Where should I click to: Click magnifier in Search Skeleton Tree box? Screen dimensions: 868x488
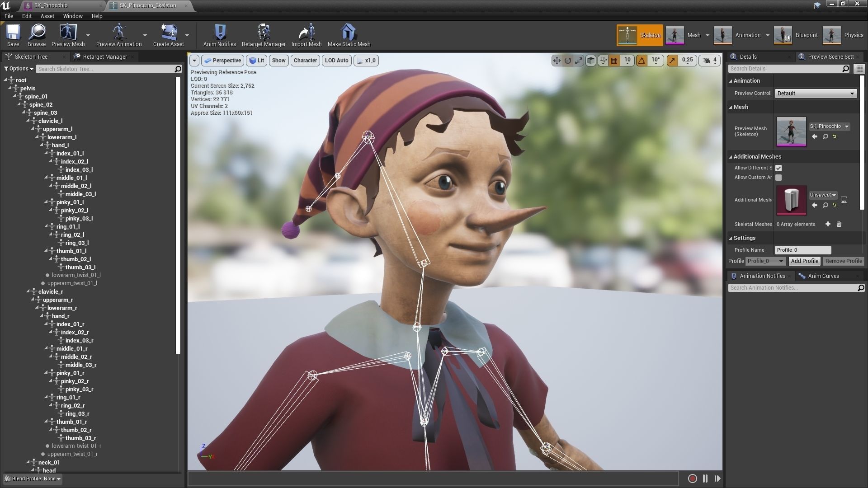178,69
